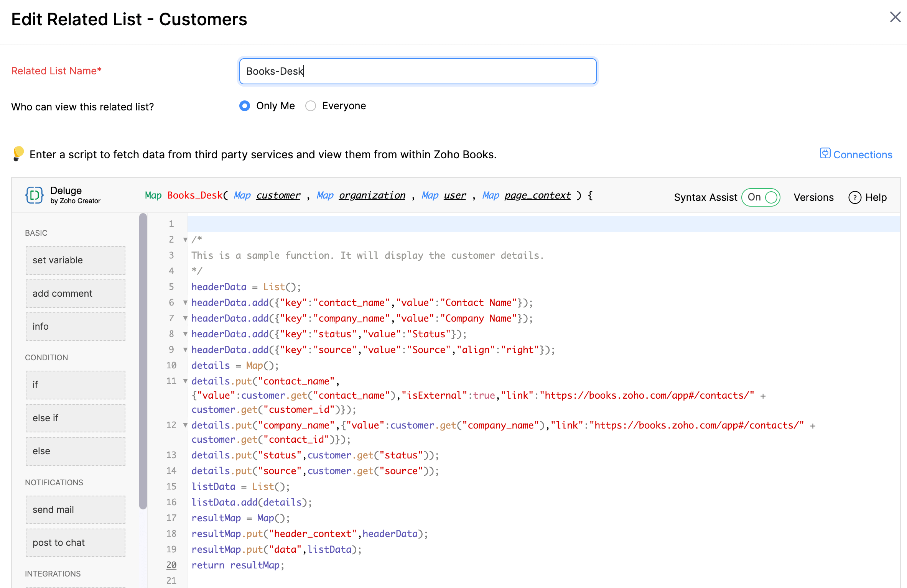
Task: Open the Versions menu
Action: (813, 197)
